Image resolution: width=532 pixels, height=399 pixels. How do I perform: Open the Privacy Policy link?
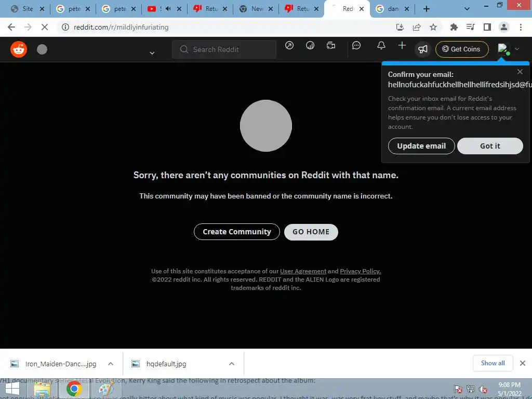point(361,271)
